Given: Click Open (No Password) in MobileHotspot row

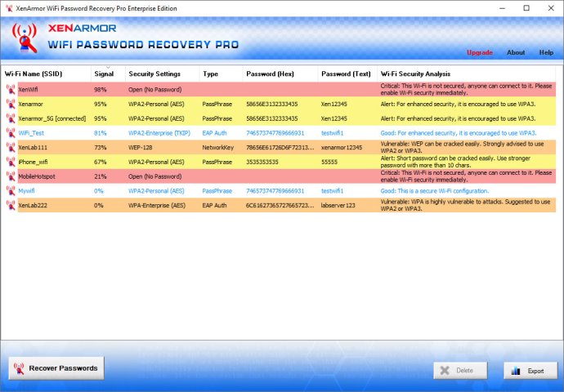Looking at the screenshot, I should click(x=155, y=176).
